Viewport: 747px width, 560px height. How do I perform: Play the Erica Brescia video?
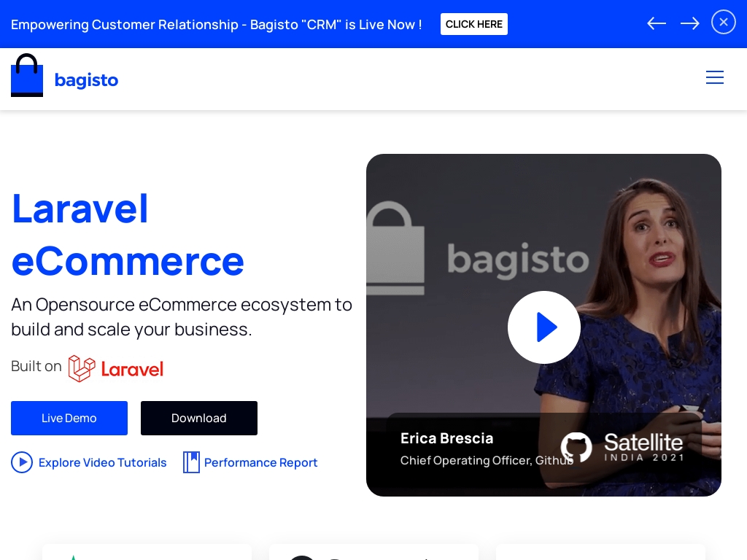pyautogui.click(x=543, y=327)
